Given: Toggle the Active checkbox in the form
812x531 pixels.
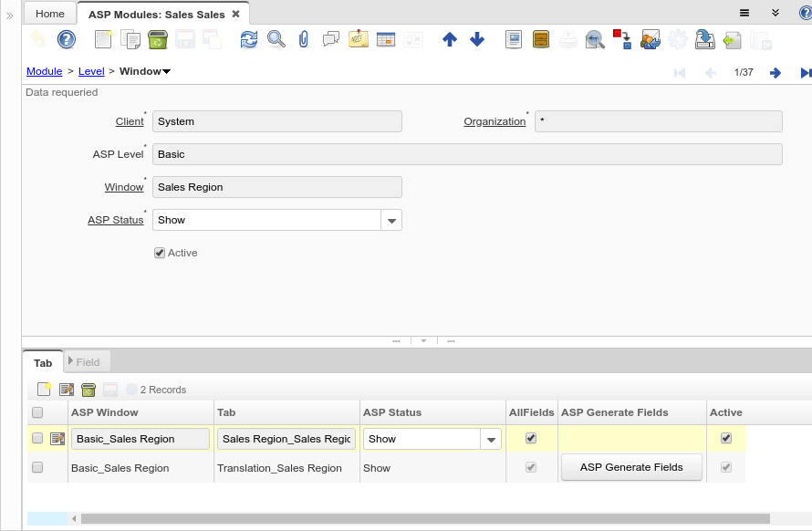Looking at the screenshot, I should (x=160, y=253).
